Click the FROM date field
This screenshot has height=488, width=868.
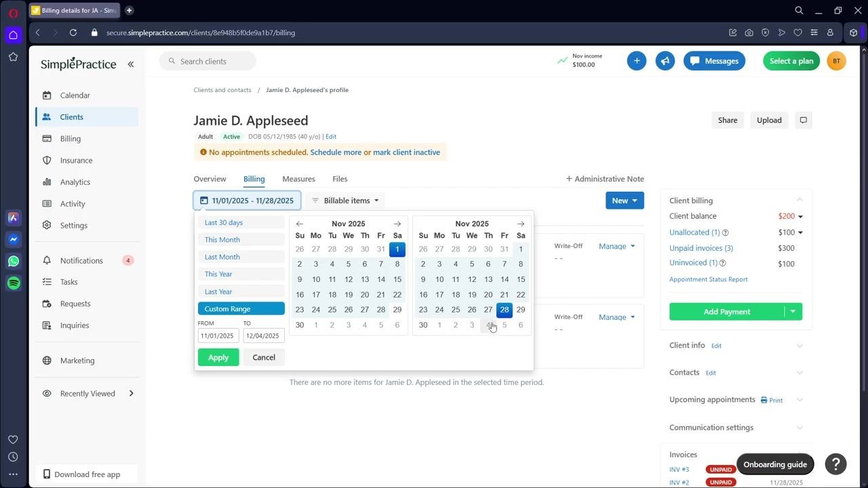218,335
